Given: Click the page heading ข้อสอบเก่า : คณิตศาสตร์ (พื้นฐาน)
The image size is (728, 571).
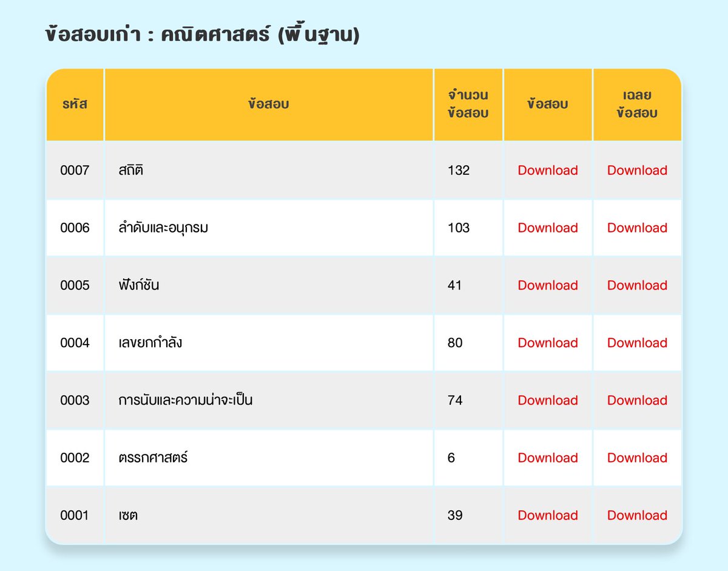Looking at the screenshot, I should click(x=203, y=35).
